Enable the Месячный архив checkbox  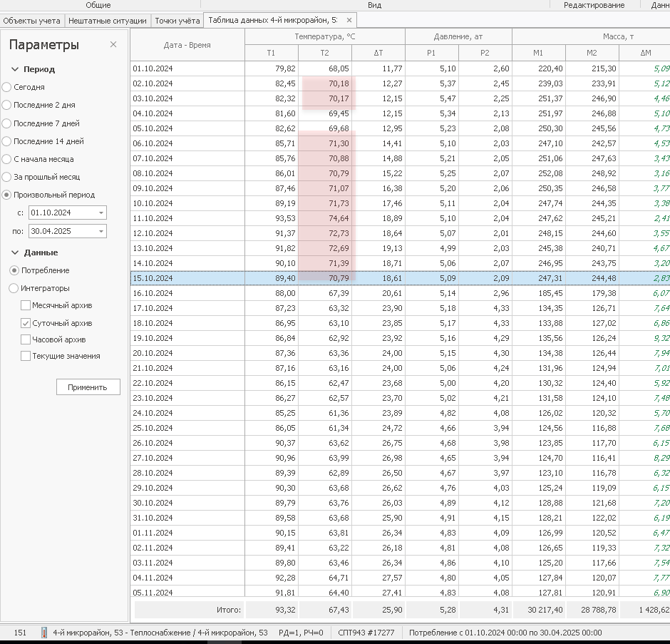point(26,305)
